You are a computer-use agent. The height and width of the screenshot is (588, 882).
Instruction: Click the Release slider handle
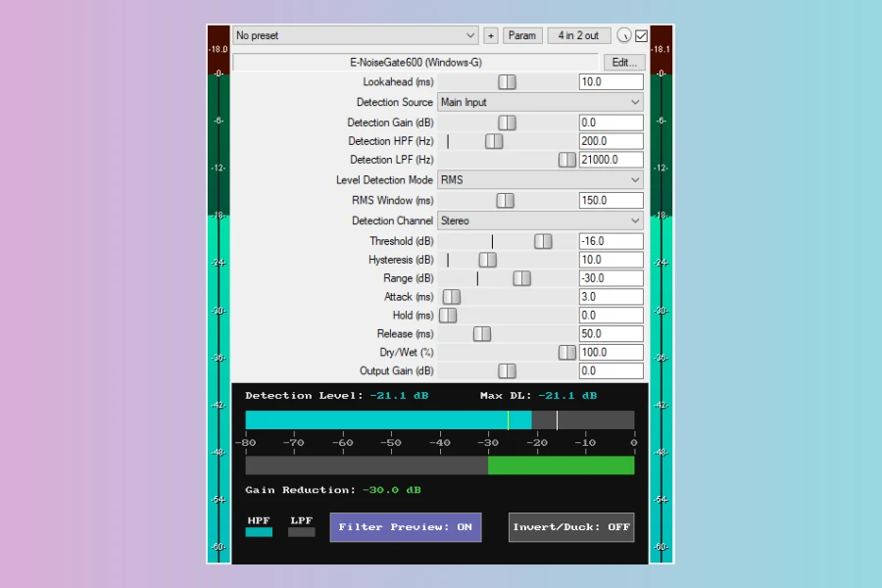coord(482,334)
